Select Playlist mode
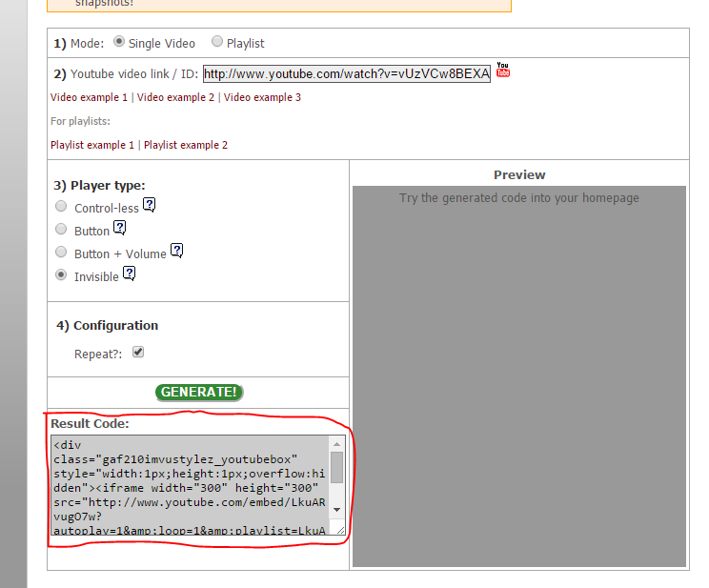 point(217,41)
